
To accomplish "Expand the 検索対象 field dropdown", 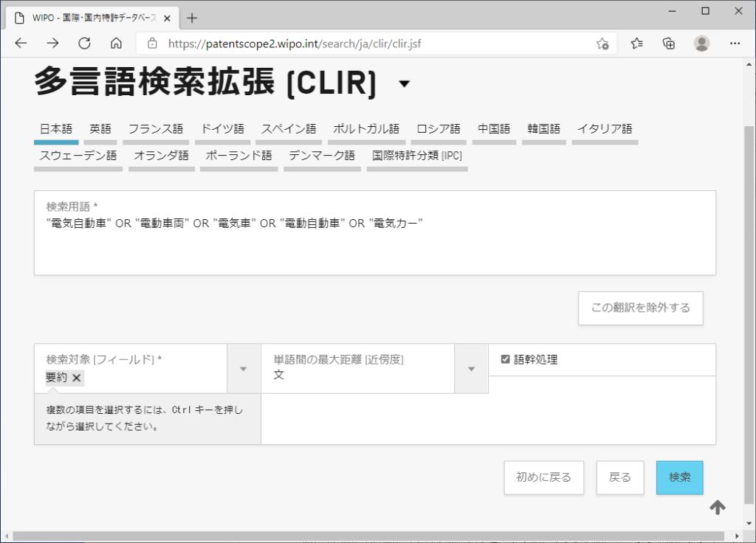I will click(x=244, y=368).
